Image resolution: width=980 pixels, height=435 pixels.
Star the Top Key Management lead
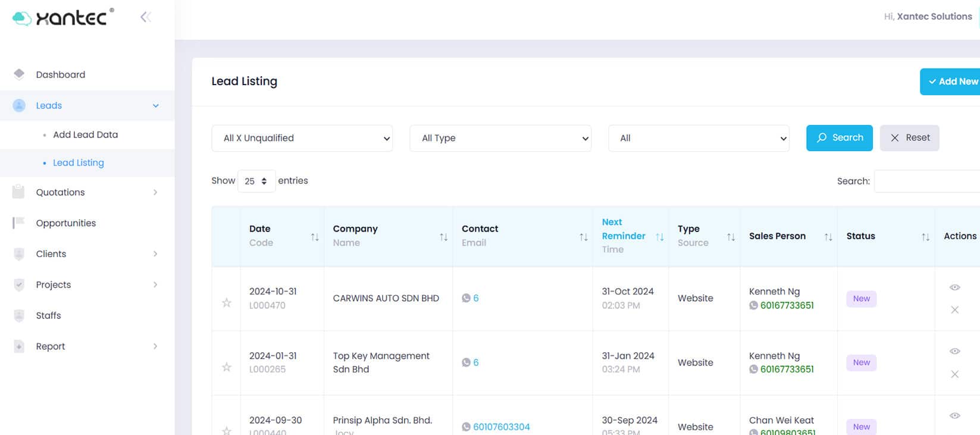[x=227, y=367]
